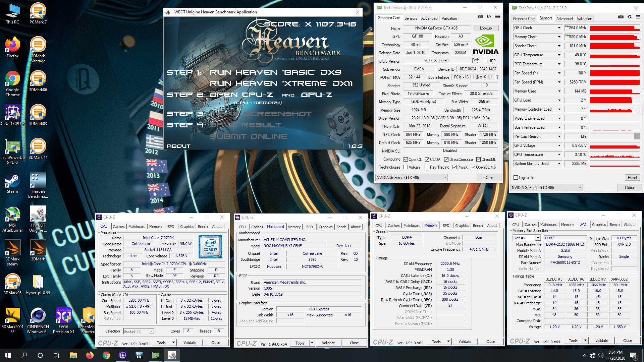Expand the GPU Temperature sensor dropdown

[559, 55]
